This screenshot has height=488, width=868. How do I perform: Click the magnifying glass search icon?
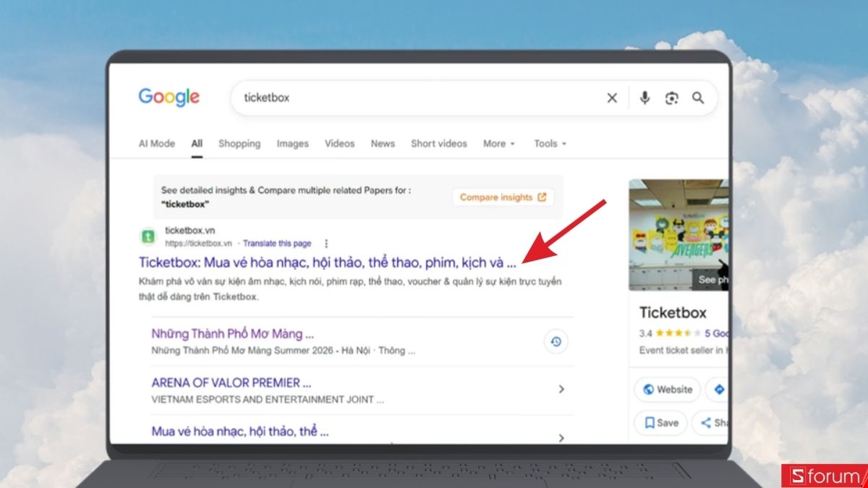[698, 98]
